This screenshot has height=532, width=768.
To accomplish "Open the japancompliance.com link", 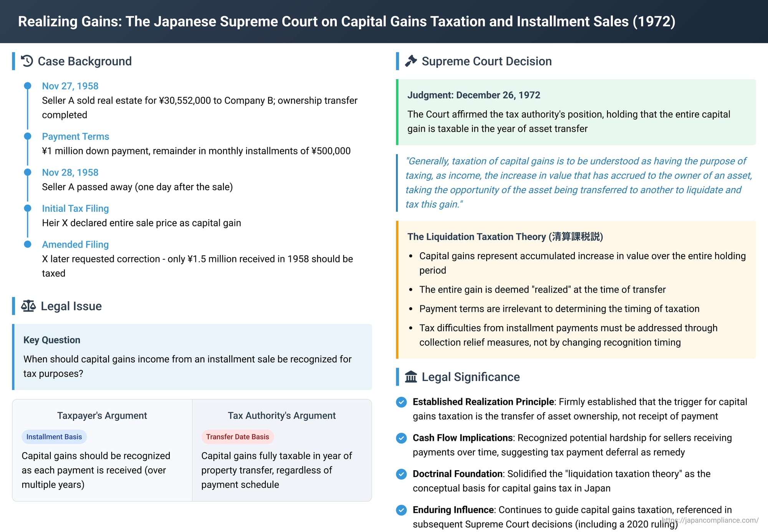I will click(x=710, y=520).
